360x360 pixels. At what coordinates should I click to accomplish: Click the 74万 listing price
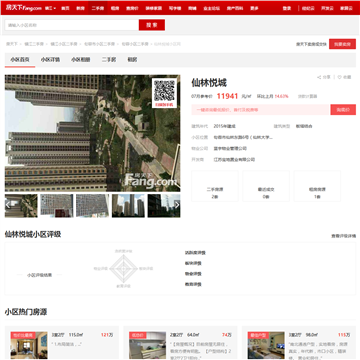pyautogui.click(x=227, y=335)
